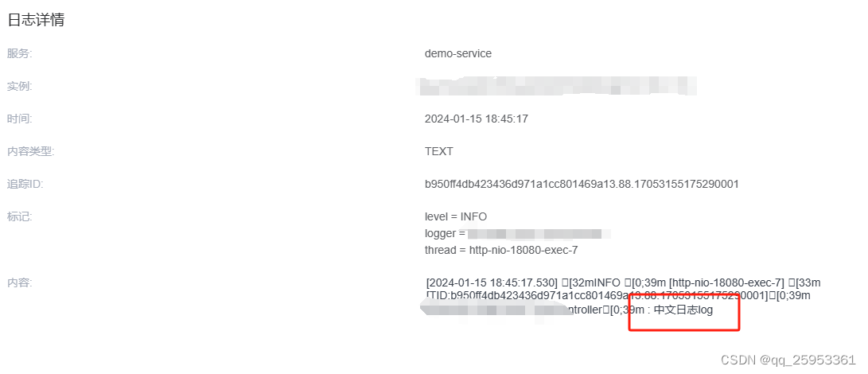Click the first log content line

coord(623,283)
